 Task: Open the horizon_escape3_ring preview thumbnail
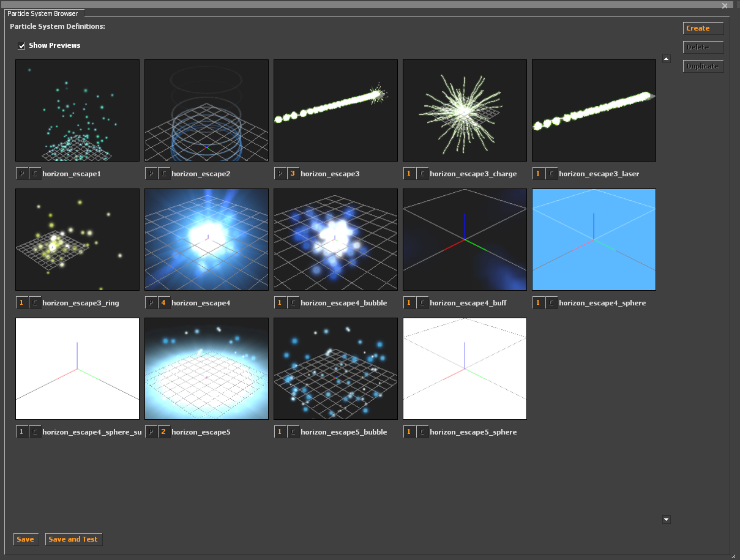77,239
